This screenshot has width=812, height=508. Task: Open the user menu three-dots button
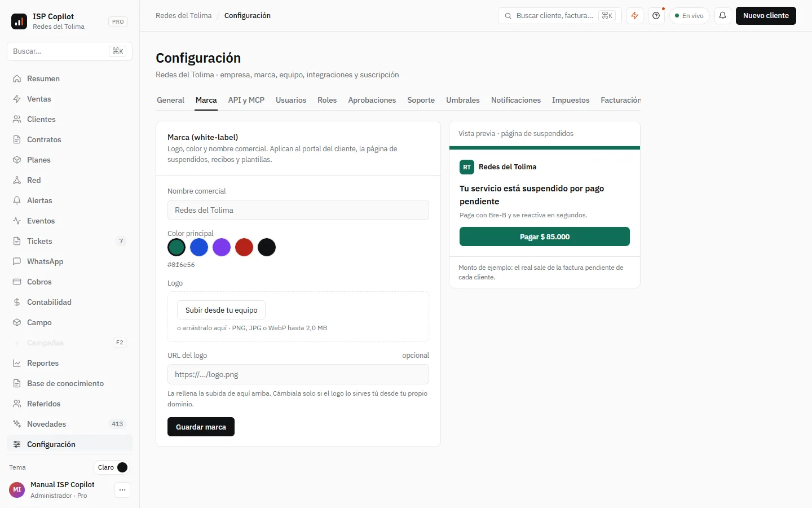tap(122, 490)
